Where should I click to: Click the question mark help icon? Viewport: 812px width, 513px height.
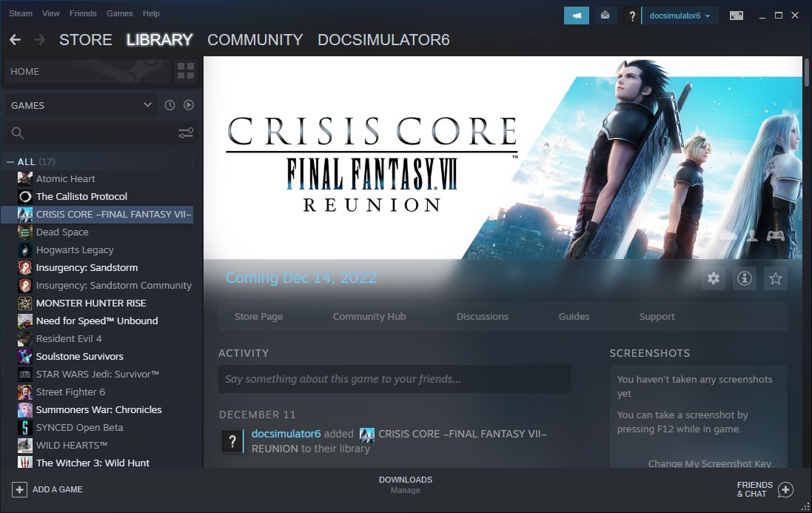coord(632,16)
